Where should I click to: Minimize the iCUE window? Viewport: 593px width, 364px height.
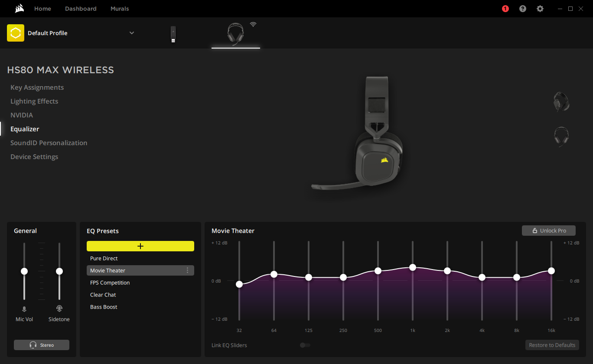pyautogui.click(x=560, y=9)
